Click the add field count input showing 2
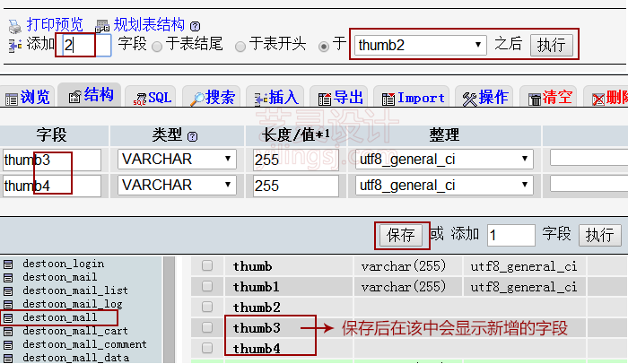The height and width of the screenshot is (364, 628). point(86,45)
